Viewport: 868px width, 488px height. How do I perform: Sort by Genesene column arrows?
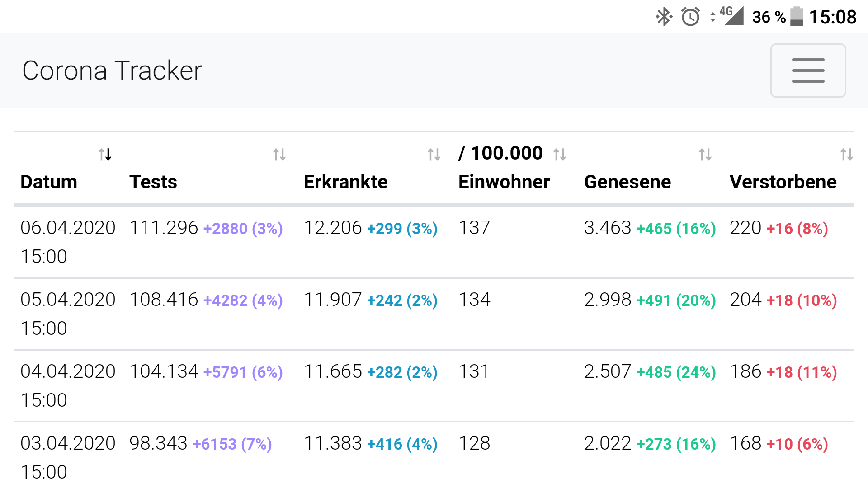click(705, 155)
